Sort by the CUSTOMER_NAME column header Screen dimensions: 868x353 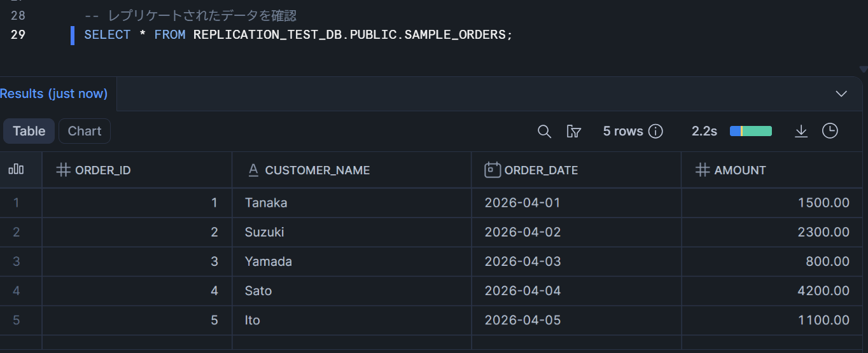point(317,170)
